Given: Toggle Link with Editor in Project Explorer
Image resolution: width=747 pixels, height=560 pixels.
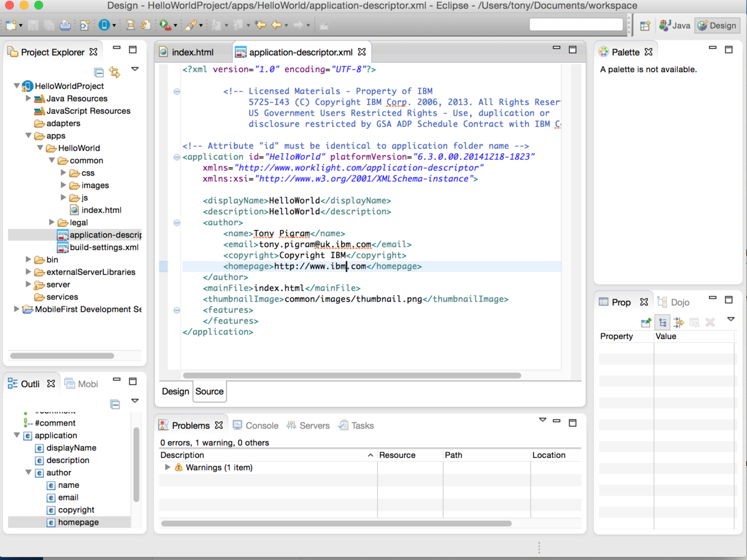Looking at the screenshot, I should [115, 72].
